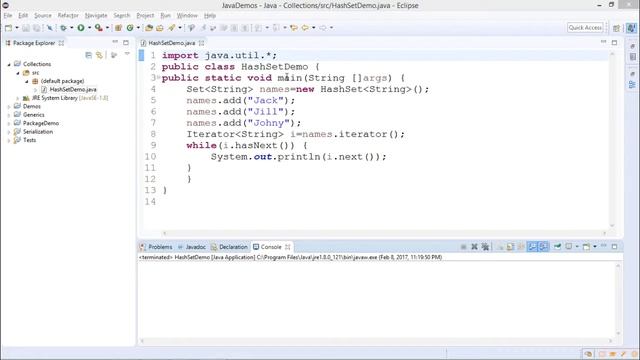Maximize the Package Explorer panel

tap(126, 42)
